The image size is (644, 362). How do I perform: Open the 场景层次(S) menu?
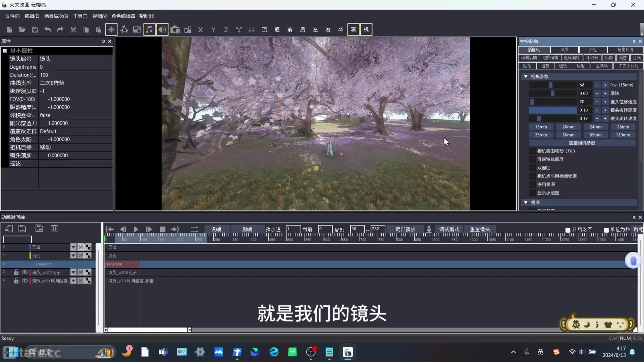[x=56, y=16]
